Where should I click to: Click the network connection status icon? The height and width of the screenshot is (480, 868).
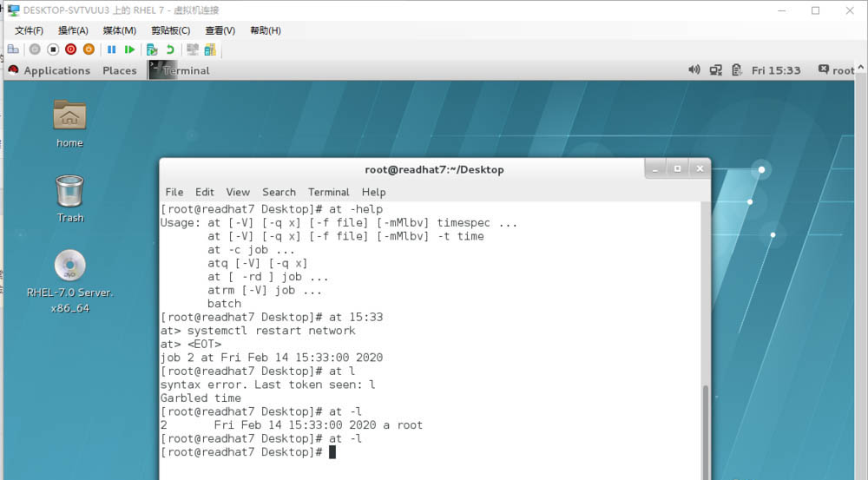[715, 70]
